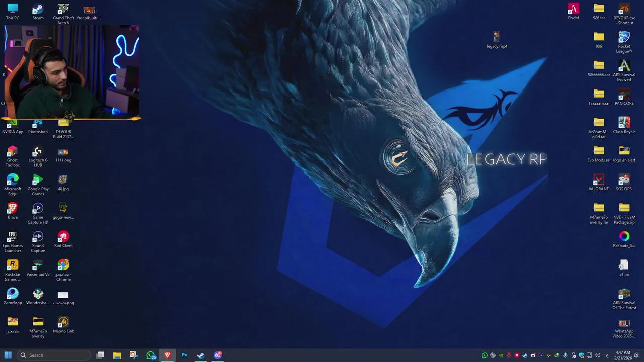Switch to Photoshop in the taskbar

184,355
